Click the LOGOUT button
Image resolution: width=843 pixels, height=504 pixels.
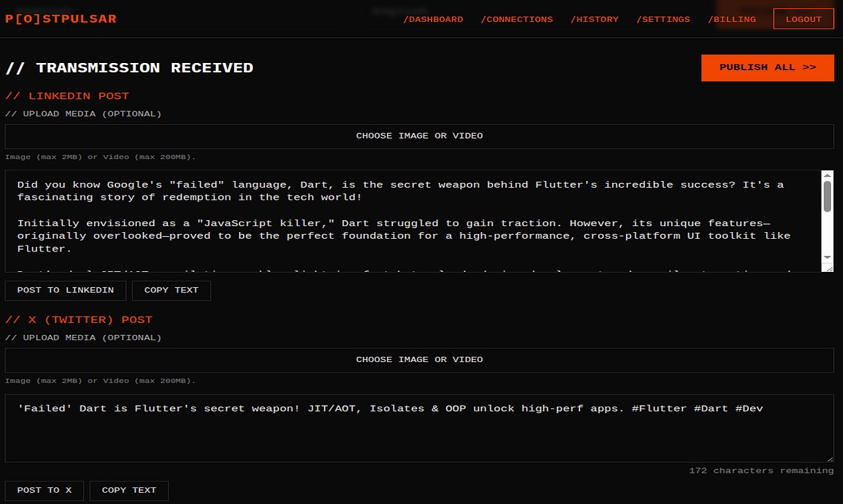pyautogui.click(x=804, y=19)
